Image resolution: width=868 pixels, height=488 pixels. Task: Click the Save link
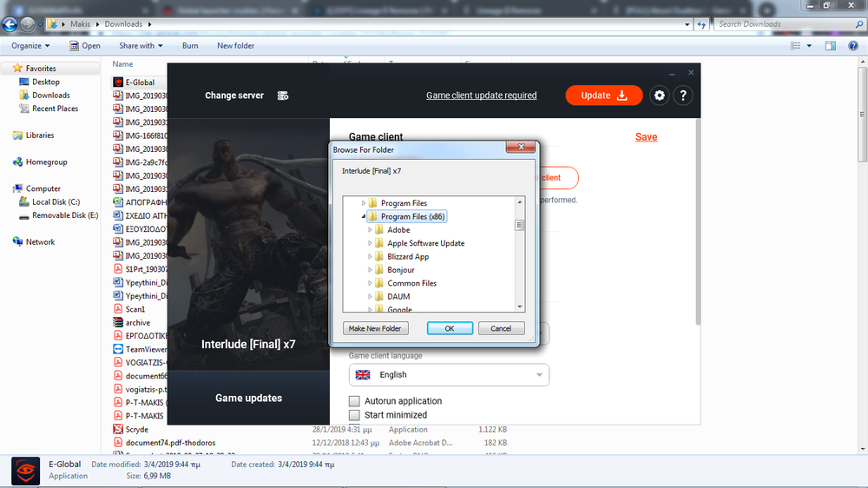646,137
